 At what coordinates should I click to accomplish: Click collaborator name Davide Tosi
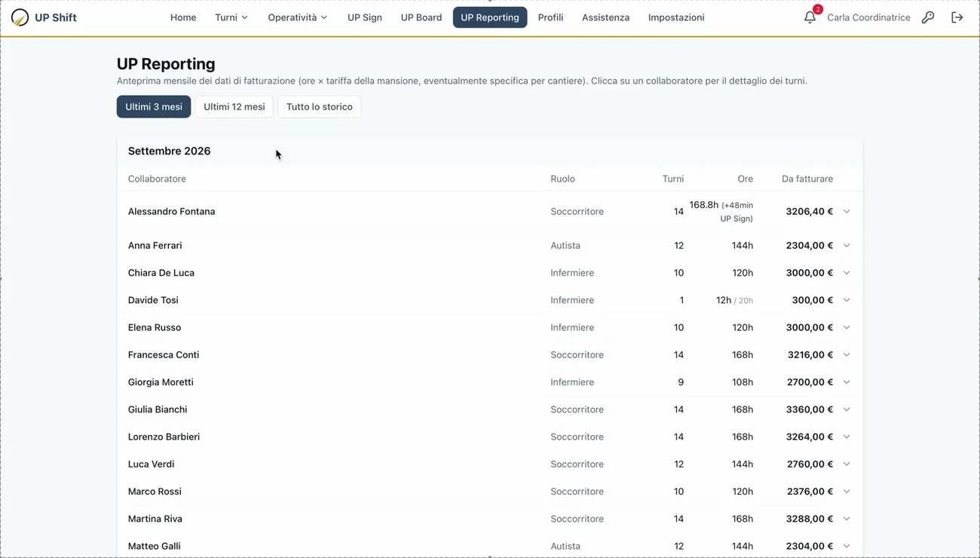[x=153, y=300]
